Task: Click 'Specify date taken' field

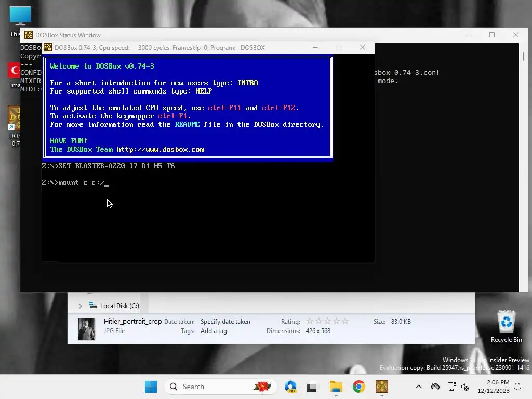Action: (225, 321)
